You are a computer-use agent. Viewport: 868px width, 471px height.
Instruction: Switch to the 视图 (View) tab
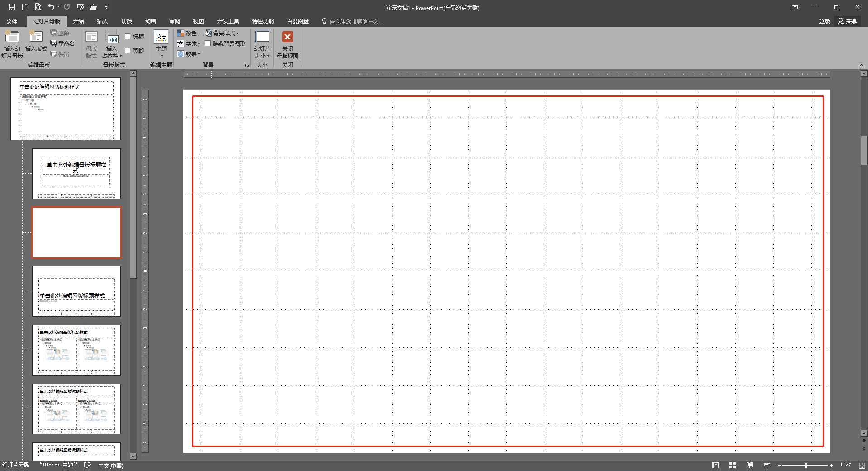tap(199, 21)
